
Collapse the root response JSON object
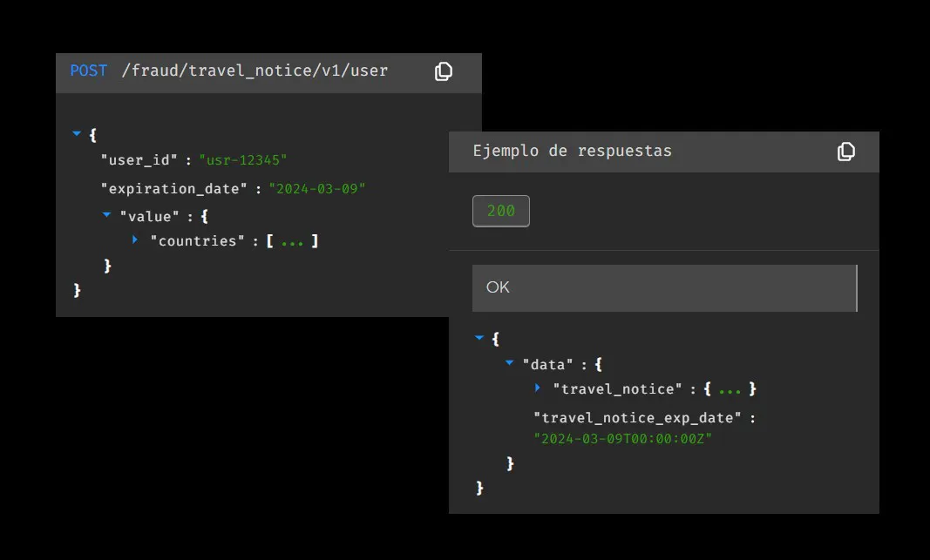pos(479,337)
